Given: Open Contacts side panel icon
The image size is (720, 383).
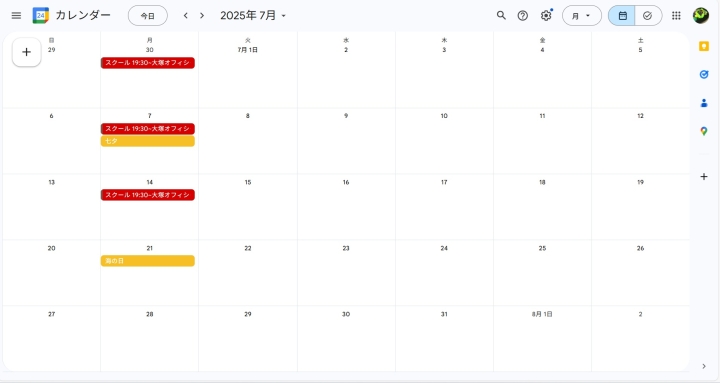Looking at the screenshot, I should click(x=703, y=103).
